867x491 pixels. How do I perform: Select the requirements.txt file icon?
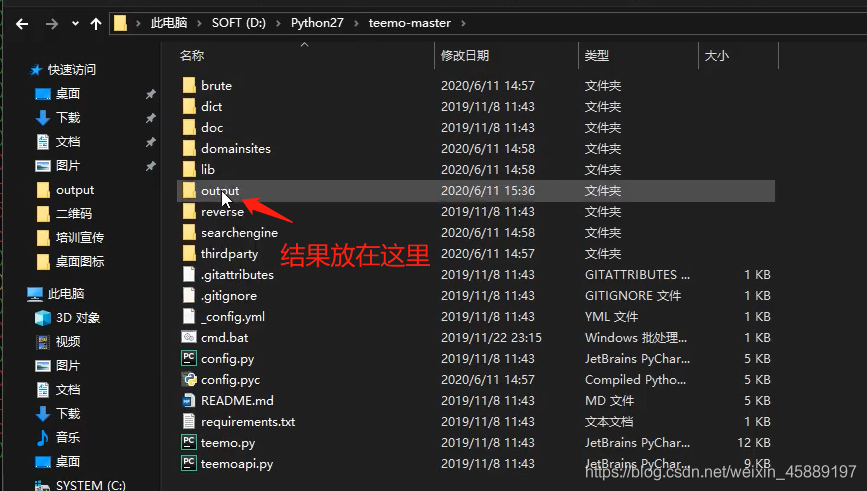click(x=189, y=421)
